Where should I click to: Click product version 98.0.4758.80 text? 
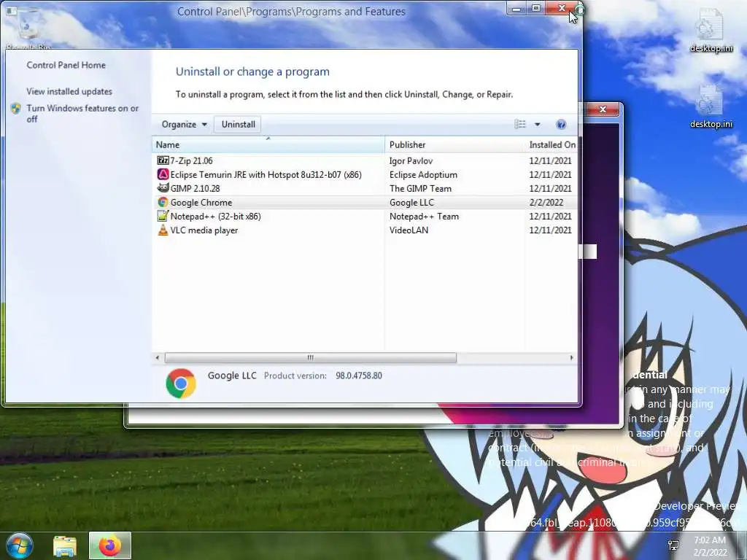[x=359, y=376]
